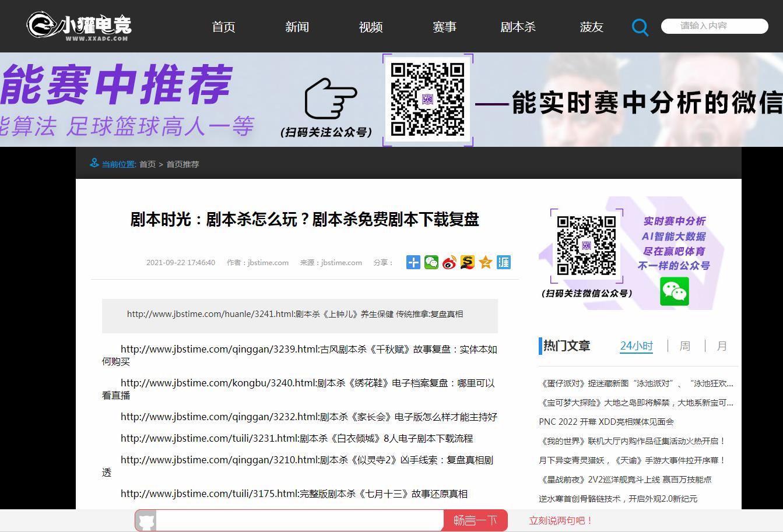
Task: Click the green WeChat icon in sidebar
Action: [675, 291]
